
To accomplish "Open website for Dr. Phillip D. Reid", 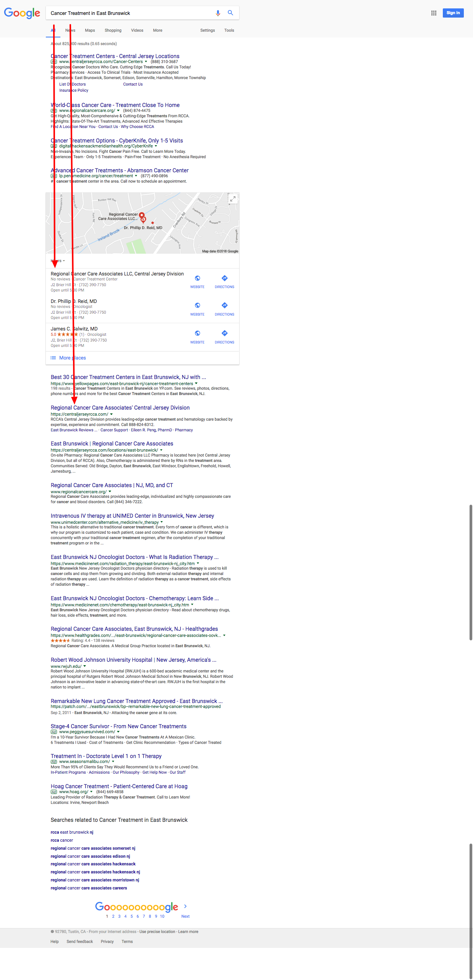I will click(x=197, y=309).
